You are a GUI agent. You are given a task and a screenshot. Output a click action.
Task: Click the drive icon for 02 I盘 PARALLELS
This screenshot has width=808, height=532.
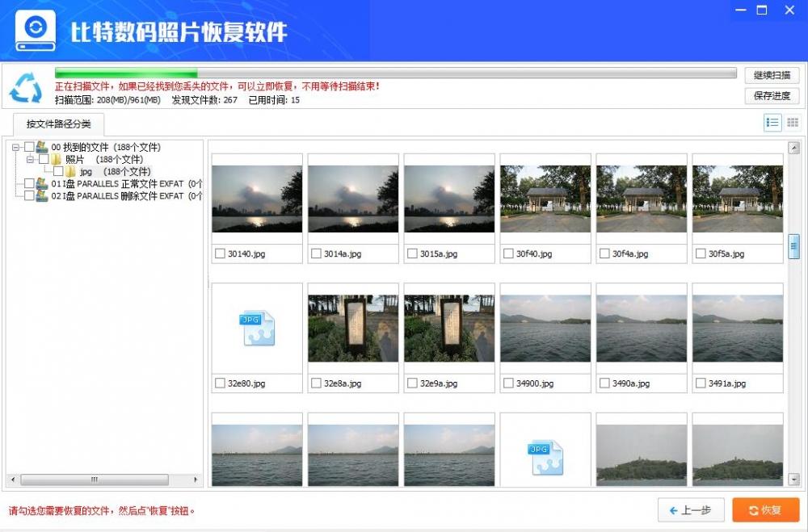[42, 195]
